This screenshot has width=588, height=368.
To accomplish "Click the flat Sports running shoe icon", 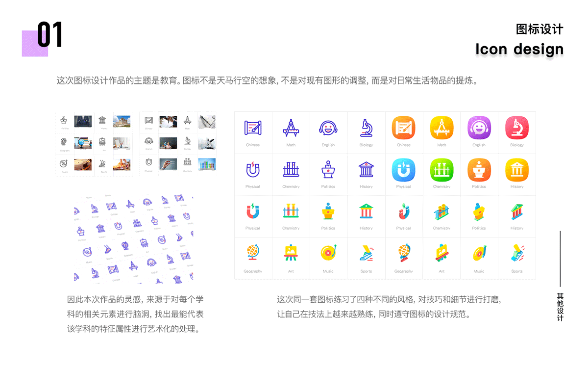I will pos(366,253).
